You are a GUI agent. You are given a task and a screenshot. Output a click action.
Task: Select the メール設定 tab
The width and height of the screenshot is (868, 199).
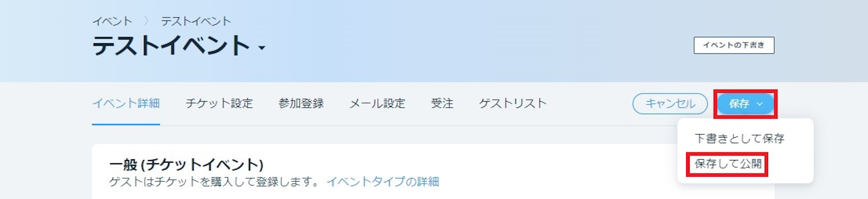click(x=377, y=103)
